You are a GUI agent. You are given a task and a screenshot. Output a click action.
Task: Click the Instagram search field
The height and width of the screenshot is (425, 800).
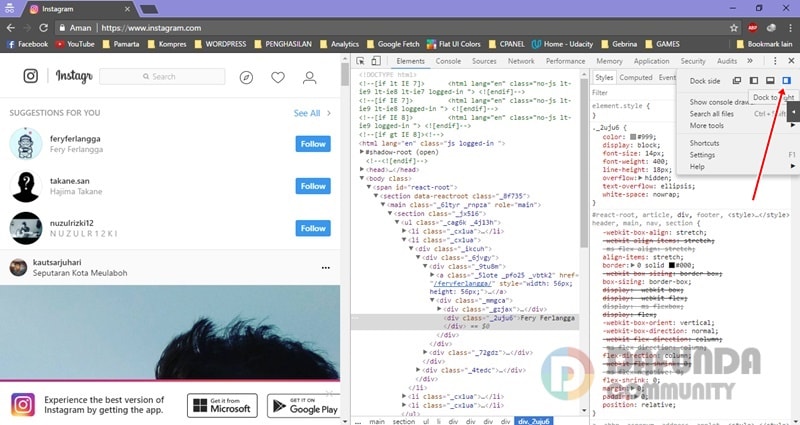(x=162, y=77)
